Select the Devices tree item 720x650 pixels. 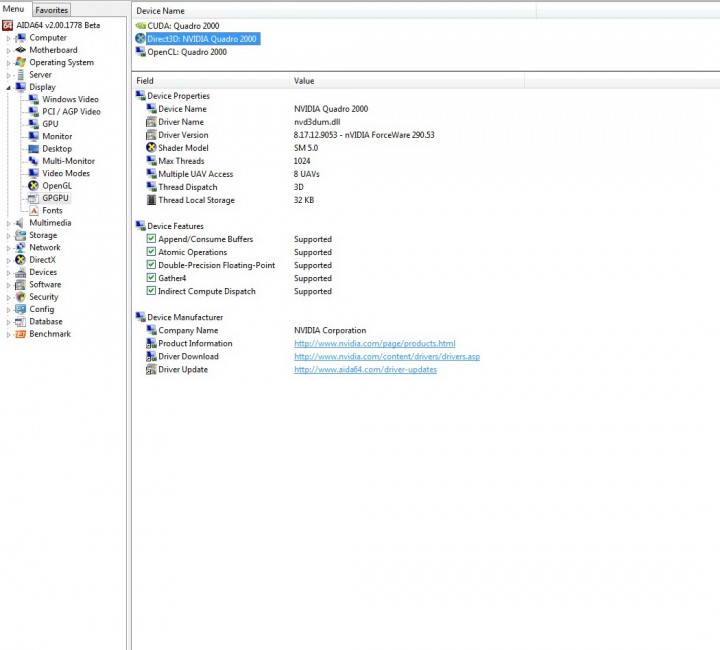(43, 272)
